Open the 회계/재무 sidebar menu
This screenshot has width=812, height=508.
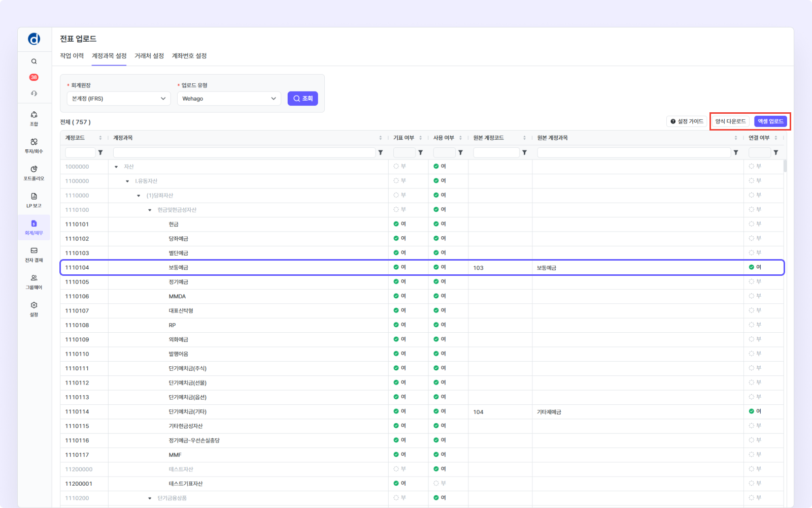click(x=34, y=228)
